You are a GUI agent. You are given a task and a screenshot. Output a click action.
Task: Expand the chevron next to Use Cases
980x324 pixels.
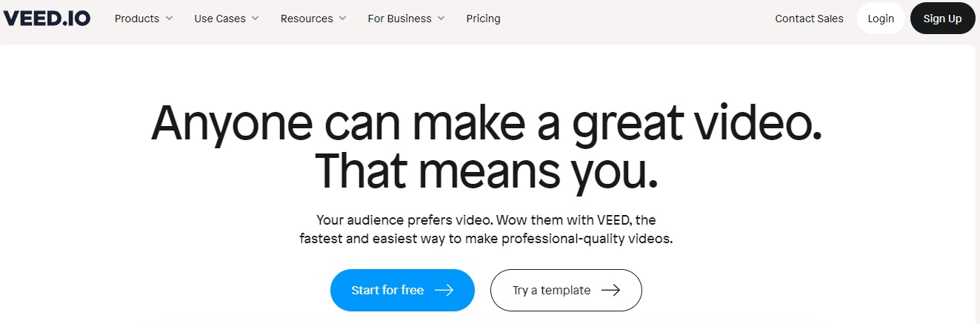coord(256,19)
